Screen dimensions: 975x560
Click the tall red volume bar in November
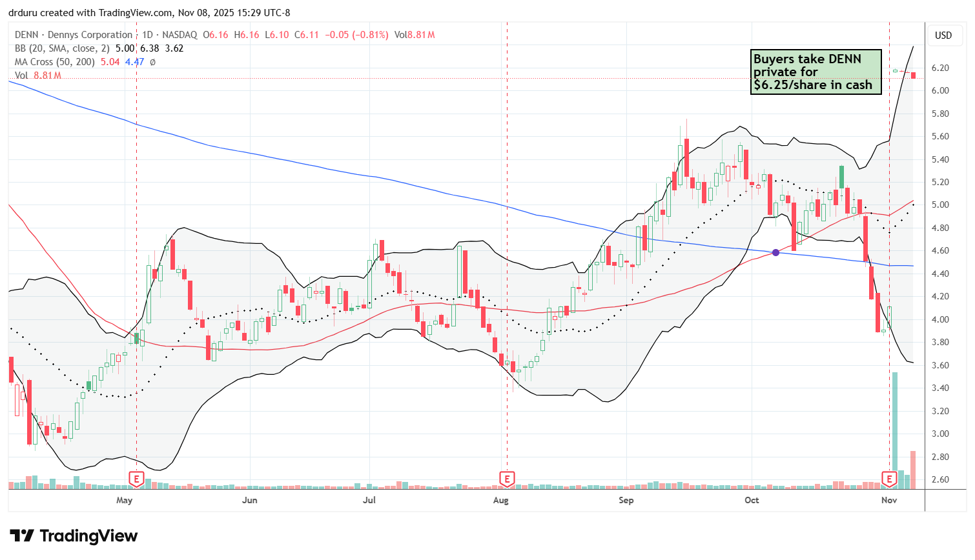pos(913,470)
